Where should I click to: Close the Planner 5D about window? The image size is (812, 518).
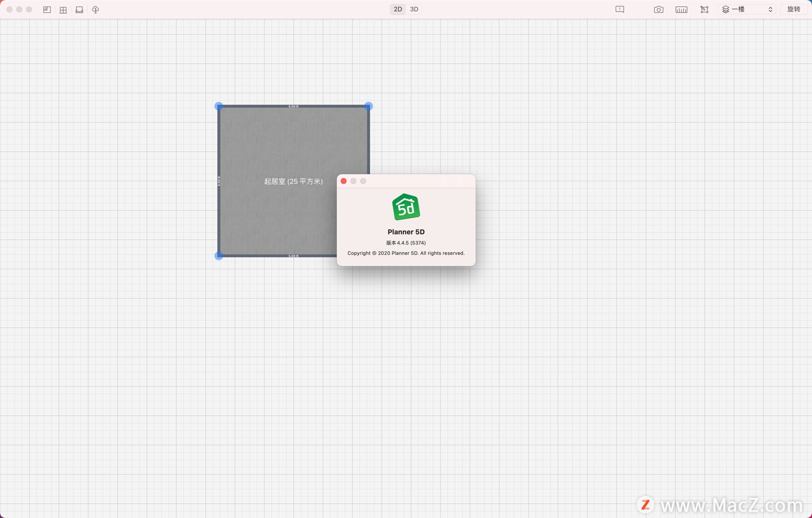tap(344, 181)
